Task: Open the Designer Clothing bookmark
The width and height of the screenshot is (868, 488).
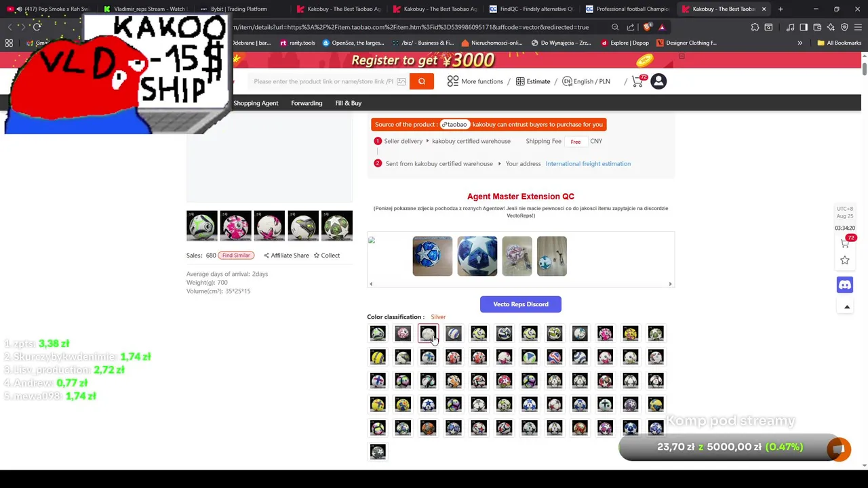Action: [686, 43]
